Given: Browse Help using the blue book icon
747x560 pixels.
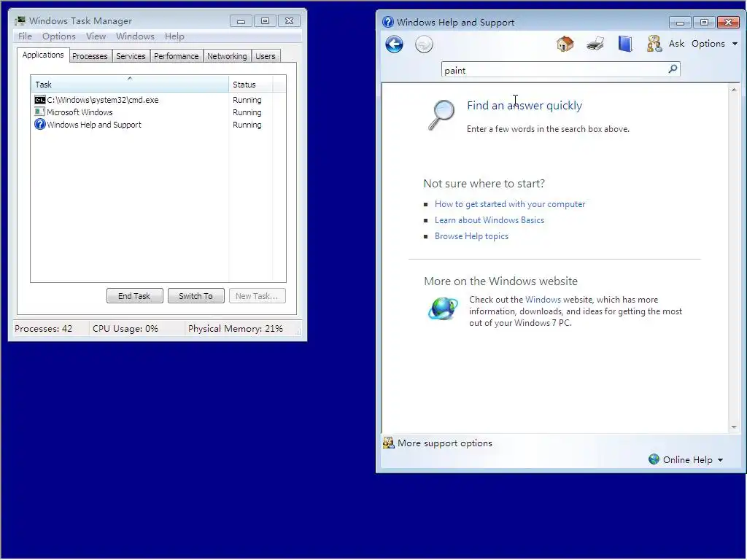Looking at the screenshot, I should pos(625,44).
